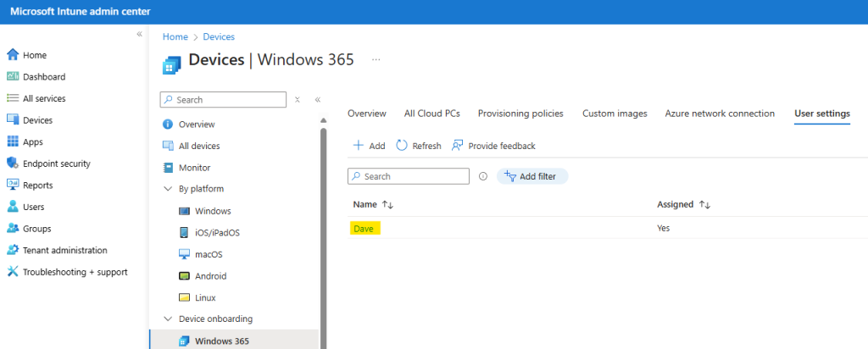Screen dimensions: 868x349
Task: Switch to the All Cloud PCs tab
Action: point(432,114)
